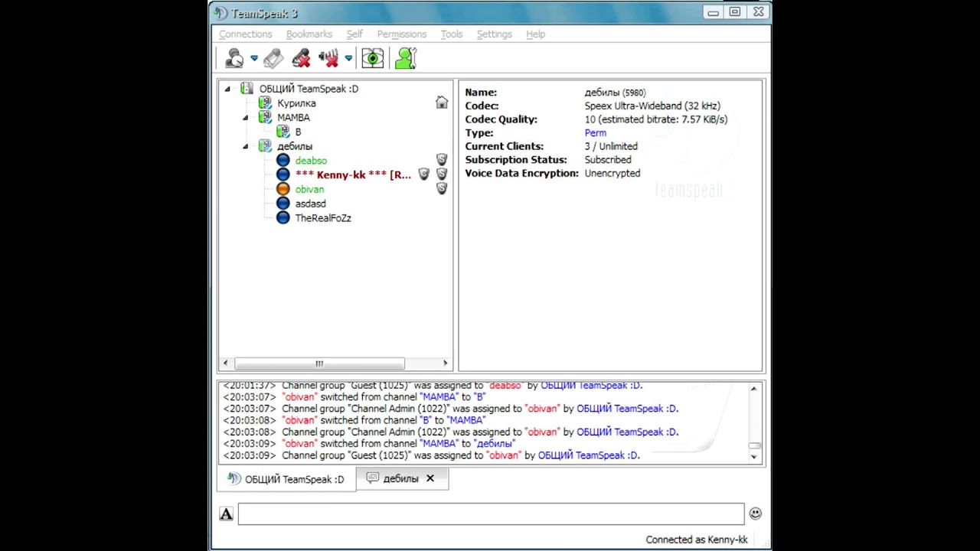Screen dimensions: 980x551
Task: Click Kenny-kk's blue status orb
Action: click(283, 174)
